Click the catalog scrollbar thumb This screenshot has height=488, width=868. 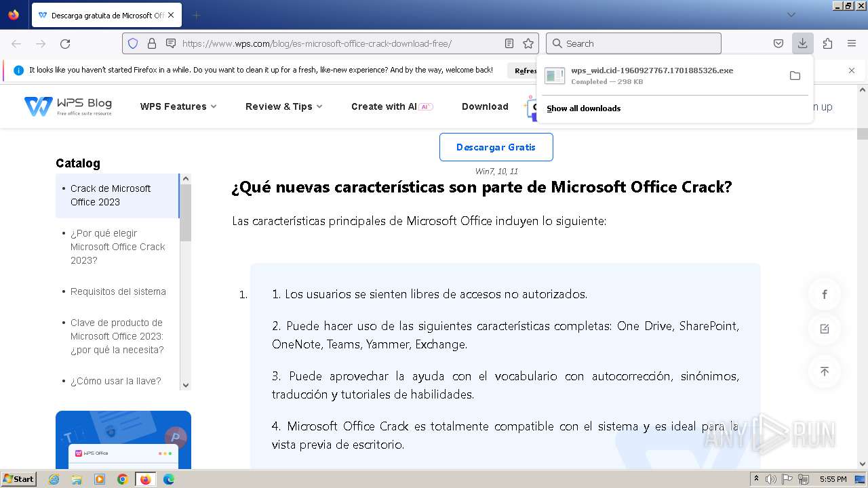click(x=186, y=212)
